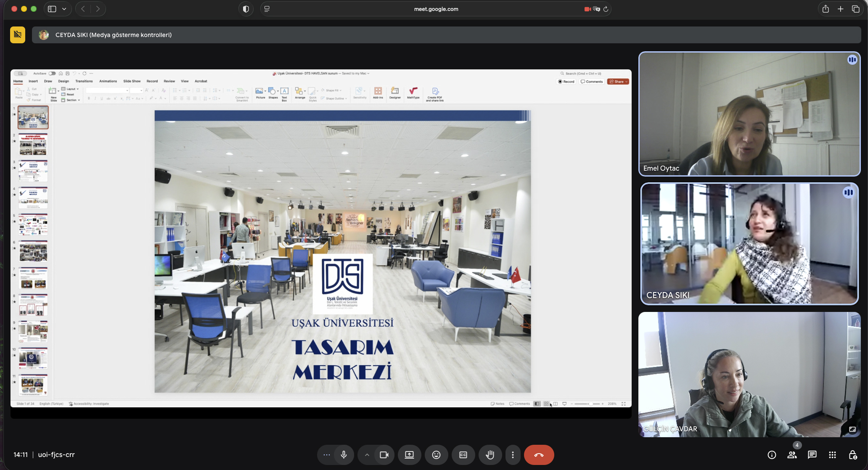868x470 pixels.
Task: Open a new Safari tab
Action: pos(840,9)
